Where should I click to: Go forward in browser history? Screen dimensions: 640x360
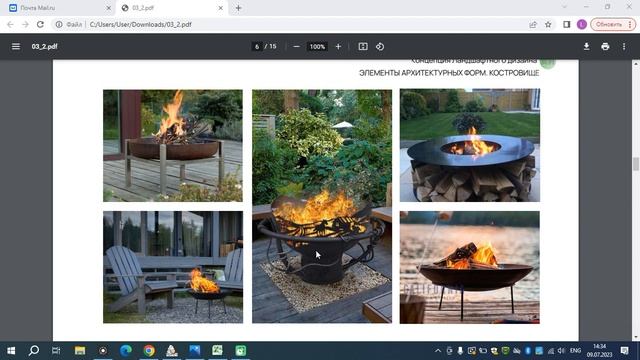click(x=25, y=24)
